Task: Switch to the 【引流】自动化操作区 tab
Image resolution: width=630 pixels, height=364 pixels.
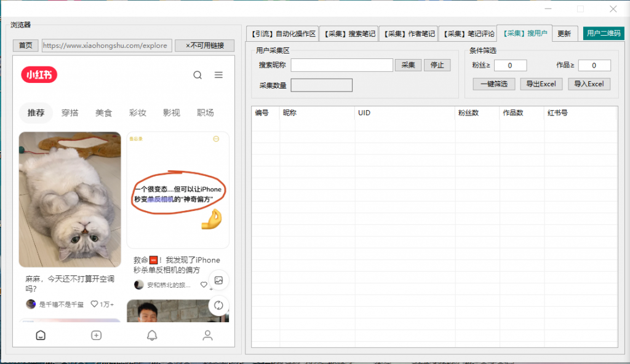Action: (x=283, y=34)
